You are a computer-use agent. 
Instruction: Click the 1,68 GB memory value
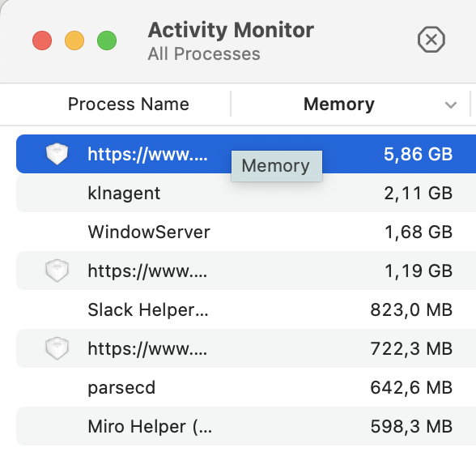(x=419, y=232)
